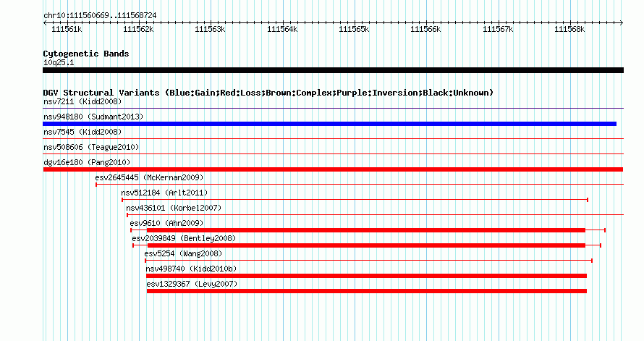Click the chr10:111560669..111568724 coordinates text

click(100, 16)
